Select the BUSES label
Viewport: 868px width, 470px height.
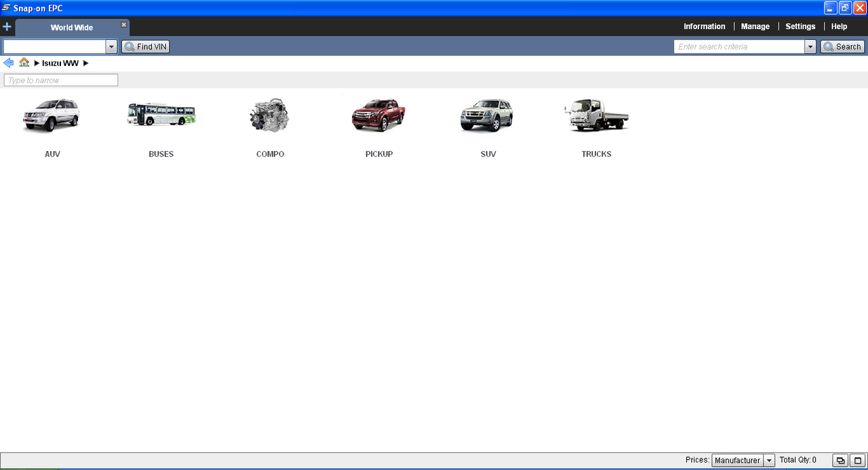pyautogui.click(x=161, y=154)
